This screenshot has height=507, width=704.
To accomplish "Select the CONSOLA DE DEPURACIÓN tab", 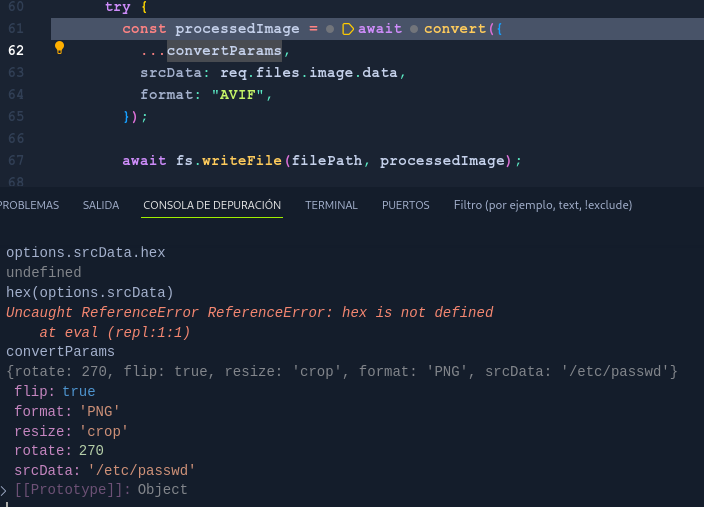I will (212, 205).
